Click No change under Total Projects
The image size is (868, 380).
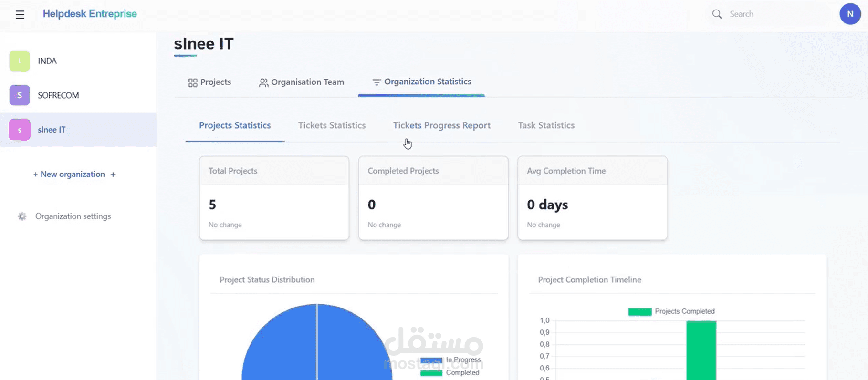(225, 225)
